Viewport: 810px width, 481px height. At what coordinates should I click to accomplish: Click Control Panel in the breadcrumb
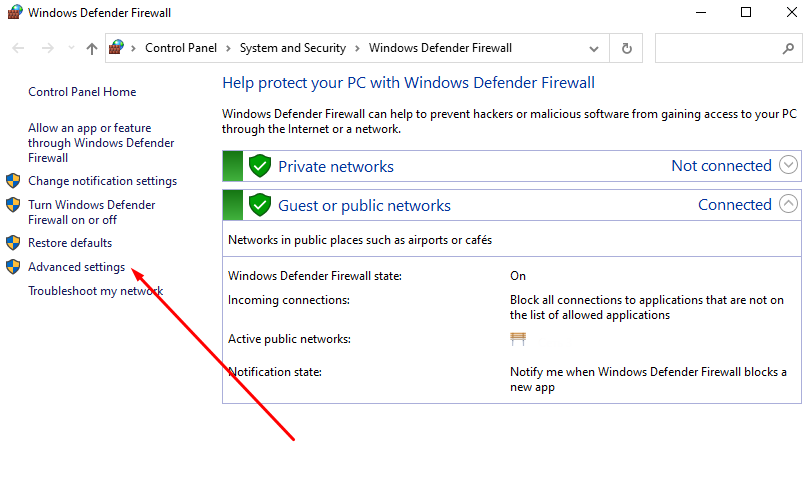(181, 48)
